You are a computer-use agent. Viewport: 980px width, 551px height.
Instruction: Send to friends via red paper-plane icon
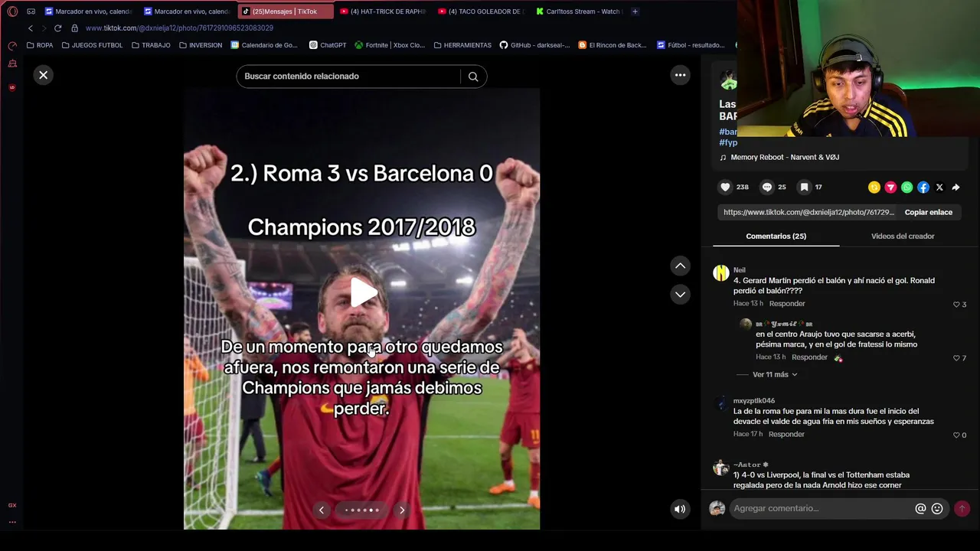[x=890, y=187]
